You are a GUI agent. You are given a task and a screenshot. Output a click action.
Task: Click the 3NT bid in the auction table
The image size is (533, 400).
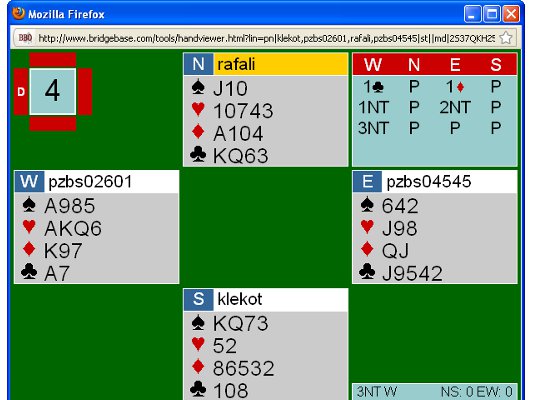[373, 128]
